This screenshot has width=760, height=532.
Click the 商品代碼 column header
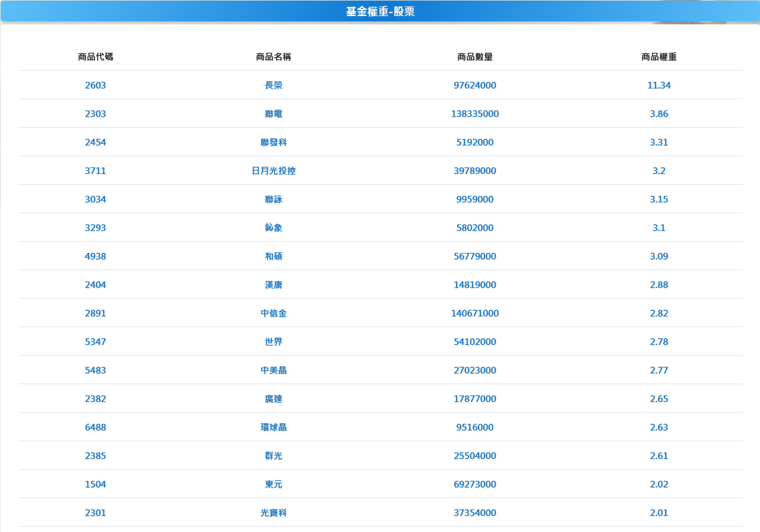point(96,57)
